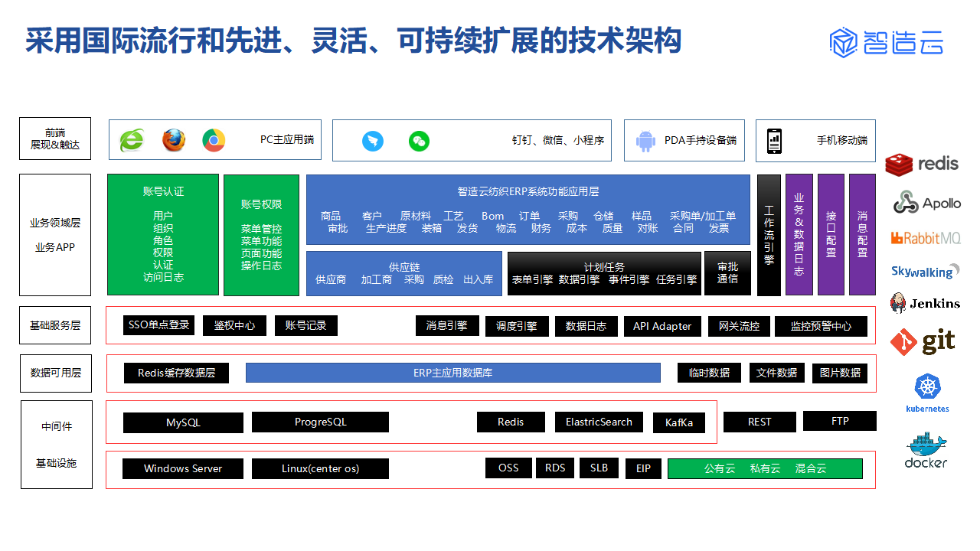The image size is (980, 551).
Task: Click the Jenkins logo
Action: click(924, 303)
